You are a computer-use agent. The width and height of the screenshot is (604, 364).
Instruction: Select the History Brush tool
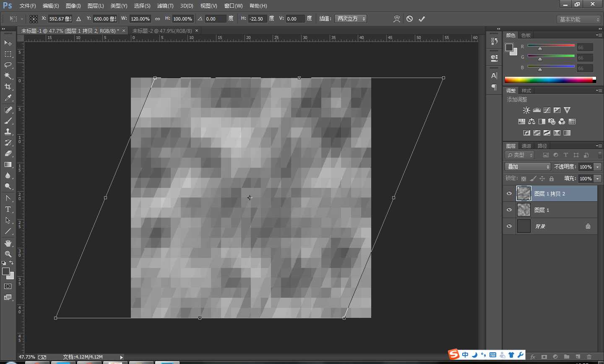pyautogui.click(x=8, y=143)
